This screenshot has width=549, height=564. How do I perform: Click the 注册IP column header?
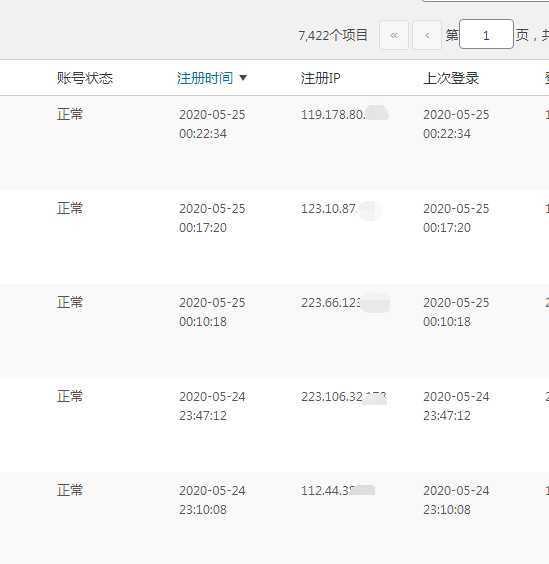coord(321,78)
